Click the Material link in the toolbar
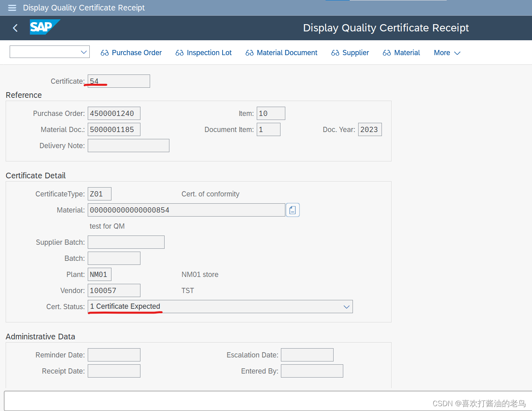The width and height of the screenshot is (532, 411). pyautogui.click(x=407, y=52)
